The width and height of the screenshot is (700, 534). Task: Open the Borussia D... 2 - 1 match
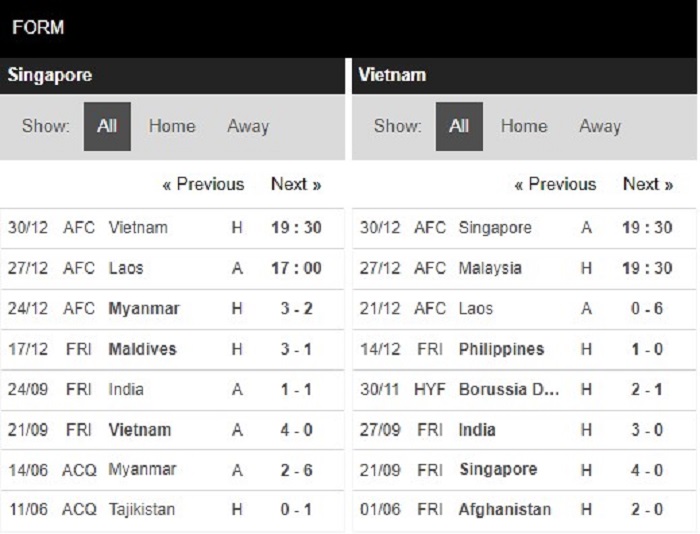(x=524, y=389)
